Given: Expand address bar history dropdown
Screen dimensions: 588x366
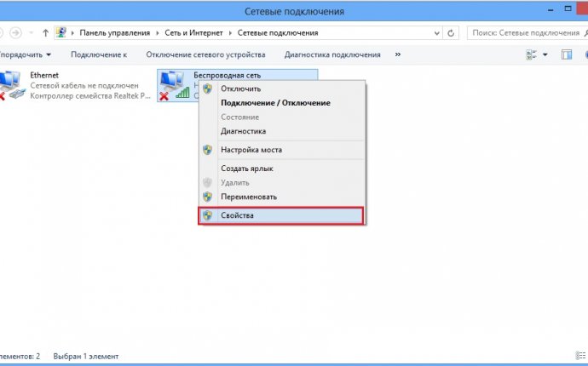Looking at the screenshot, I should tap(437, 33).
